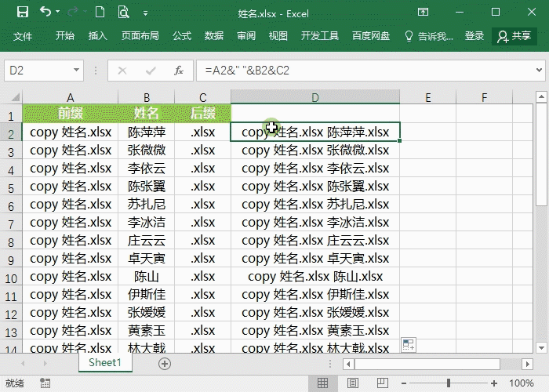The height and width of the screenshot is (392, 549).
Task: Click the 姓名 header cell
Action: [x=147, y=113]
